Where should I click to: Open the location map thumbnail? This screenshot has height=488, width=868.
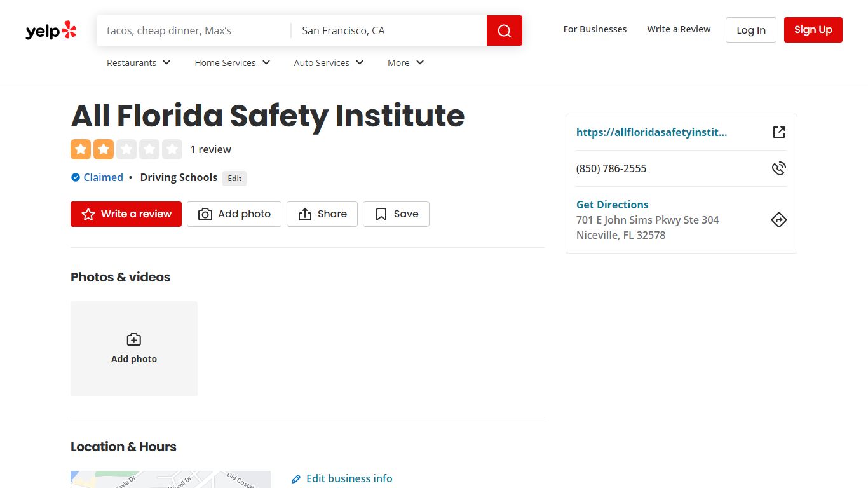(170, 480)
